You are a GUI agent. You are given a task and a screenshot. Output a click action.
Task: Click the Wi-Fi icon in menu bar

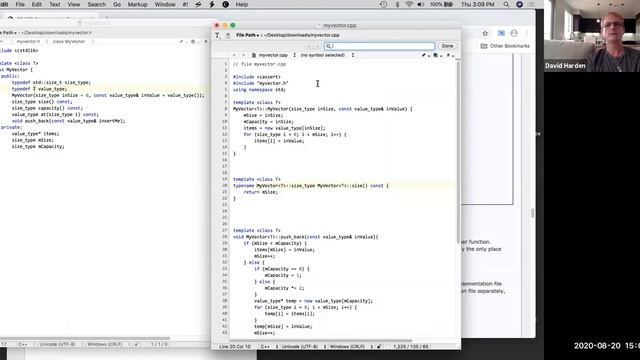coord(409,4)
